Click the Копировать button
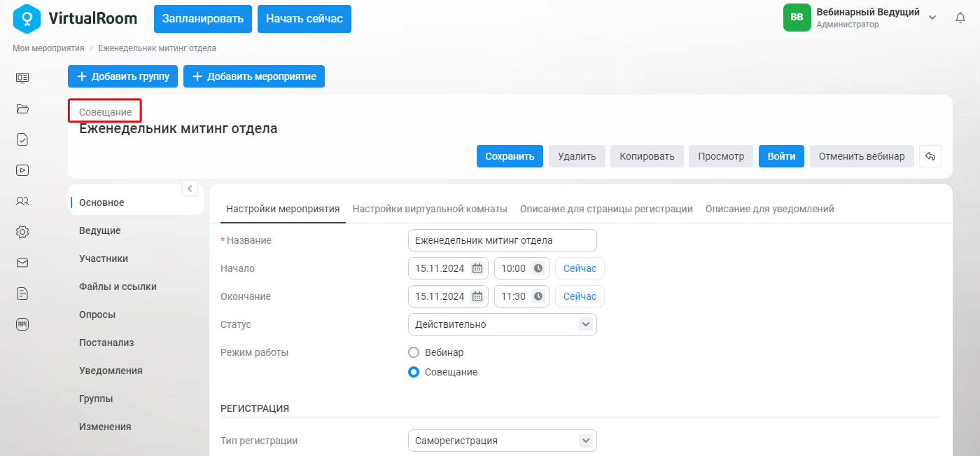 click(647, 156)
